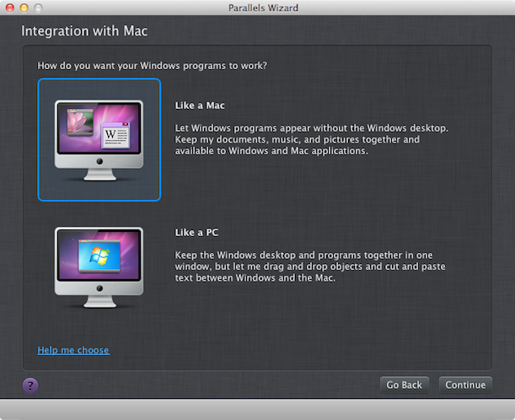The width and height of the screenshot is (515, 420).
Task: Click the Continue button
Action: (x=465, y=385)
